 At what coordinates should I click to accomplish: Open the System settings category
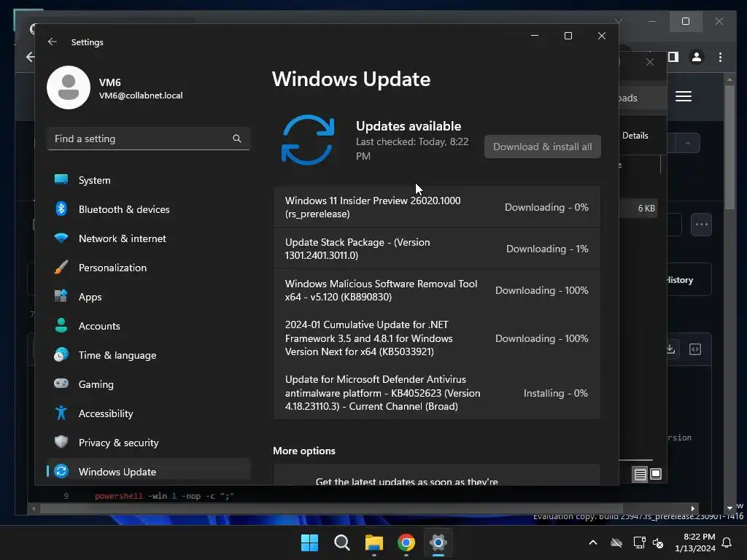click(x=149, y=181)
